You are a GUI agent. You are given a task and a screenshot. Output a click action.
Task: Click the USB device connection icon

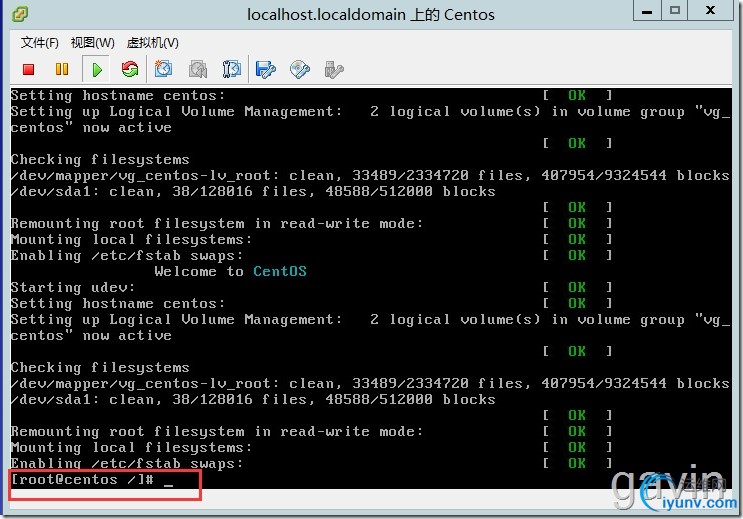click(334, 70)
